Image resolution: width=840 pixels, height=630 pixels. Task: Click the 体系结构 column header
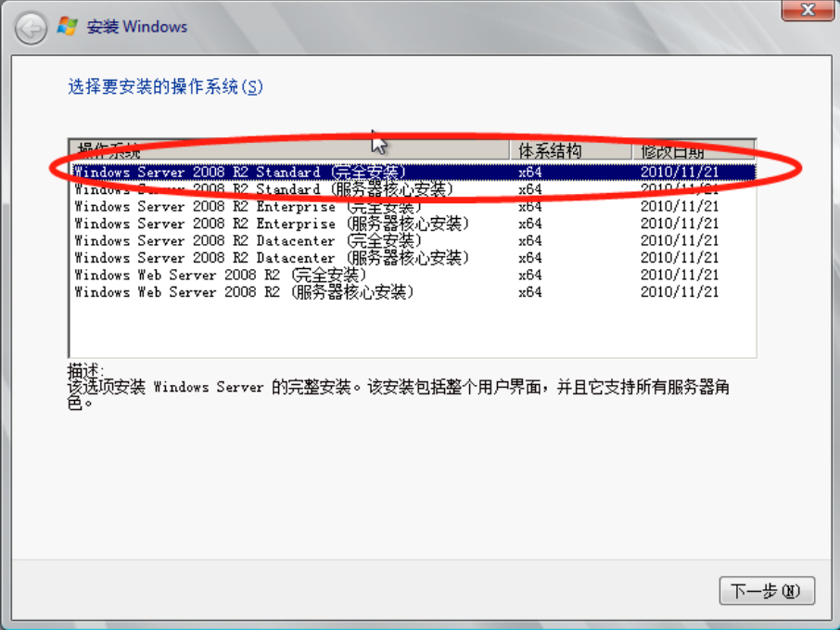(570, 150)
